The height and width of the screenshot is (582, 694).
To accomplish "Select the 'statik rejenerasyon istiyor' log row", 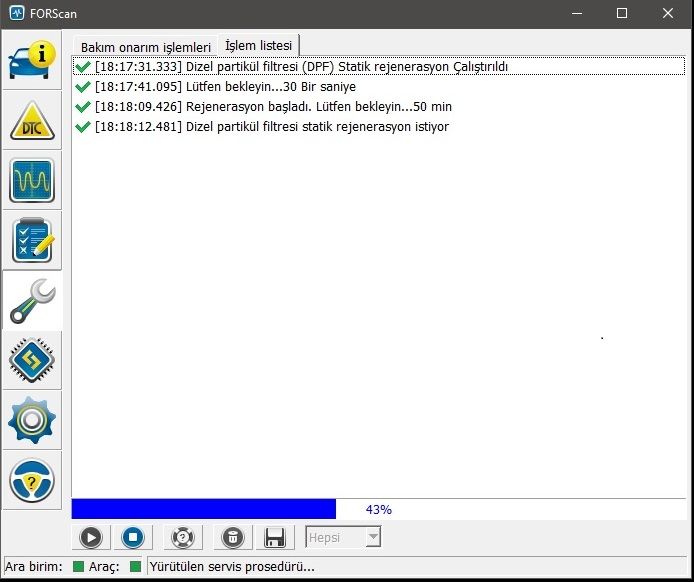I will (378, 127).
